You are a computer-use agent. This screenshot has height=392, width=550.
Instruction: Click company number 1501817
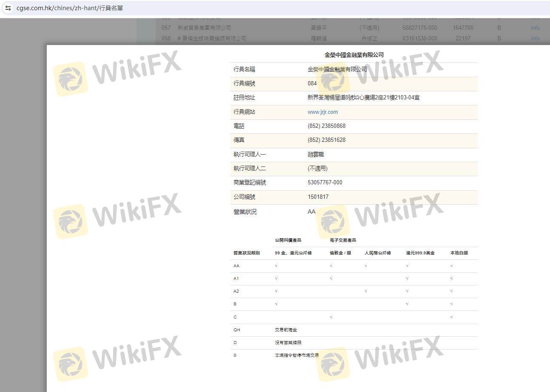point(318,197)
